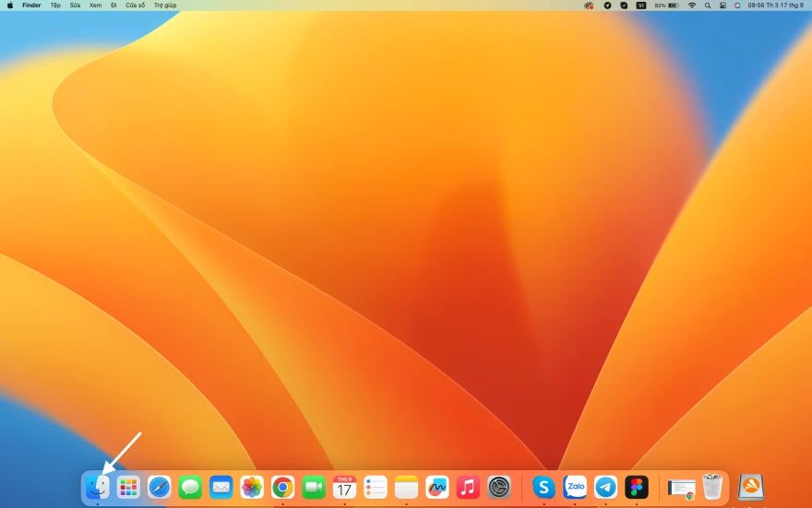Open the Calendar app showing 17
812x508 pixels.
click(344, 488)
